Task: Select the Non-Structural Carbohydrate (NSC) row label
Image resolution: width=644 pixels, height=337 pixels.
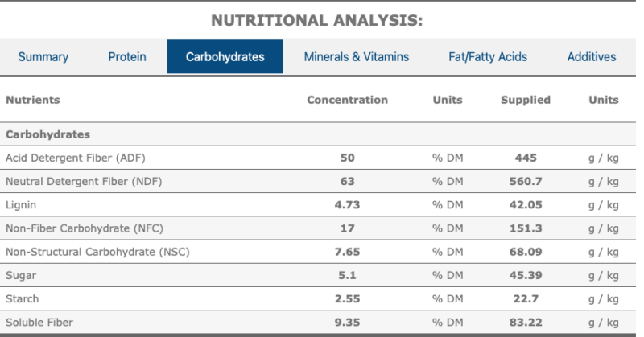Action: click(x=97, y=252)
